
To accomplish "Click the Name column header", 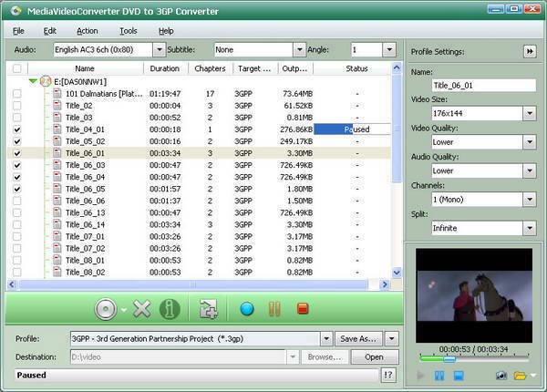I will coord(85,68).
